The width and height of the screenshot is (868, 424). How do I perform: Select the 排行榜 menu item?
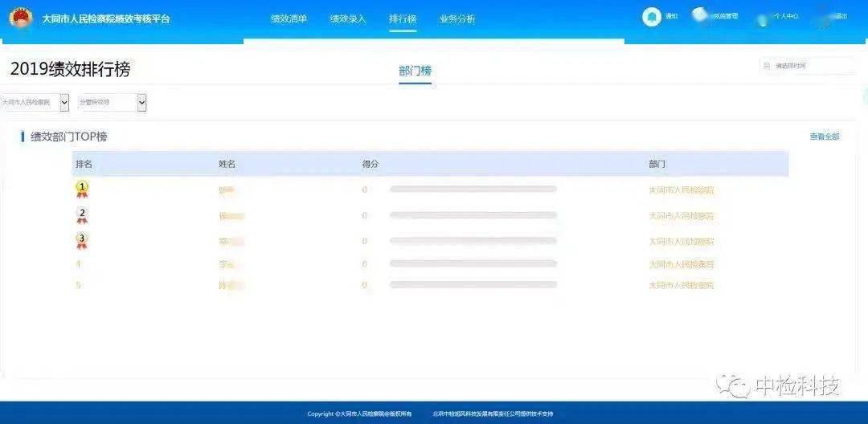pos(403,18)
